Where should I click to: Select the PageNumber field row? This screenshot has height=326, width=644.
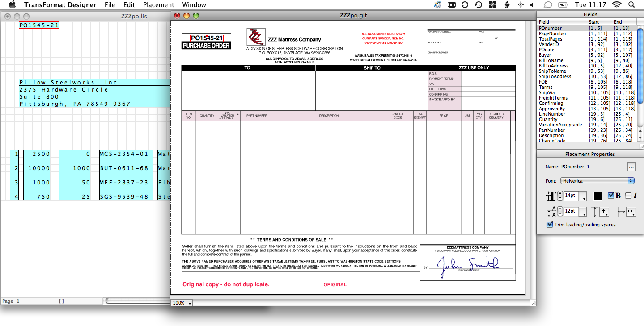pyautogui.click(x=587, y=33)
